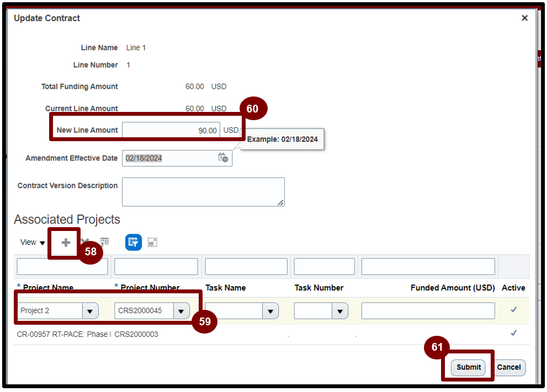Click the Current Line Amount value 60.00

point(195,109)
